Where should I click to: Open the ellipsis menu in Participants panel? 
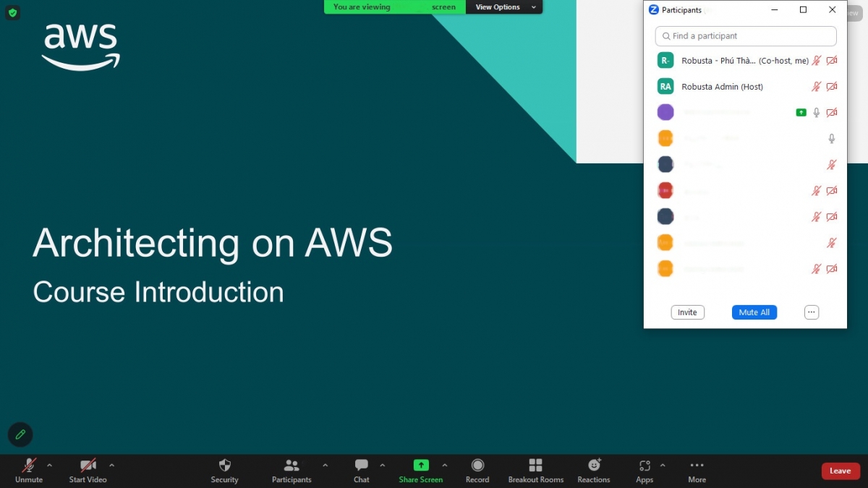812,312
